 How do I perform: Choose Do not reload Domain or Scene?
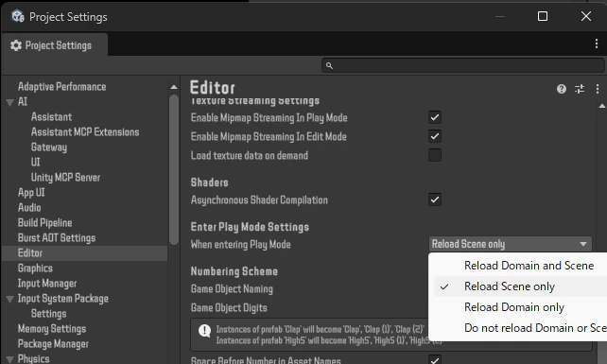point(520,328)
